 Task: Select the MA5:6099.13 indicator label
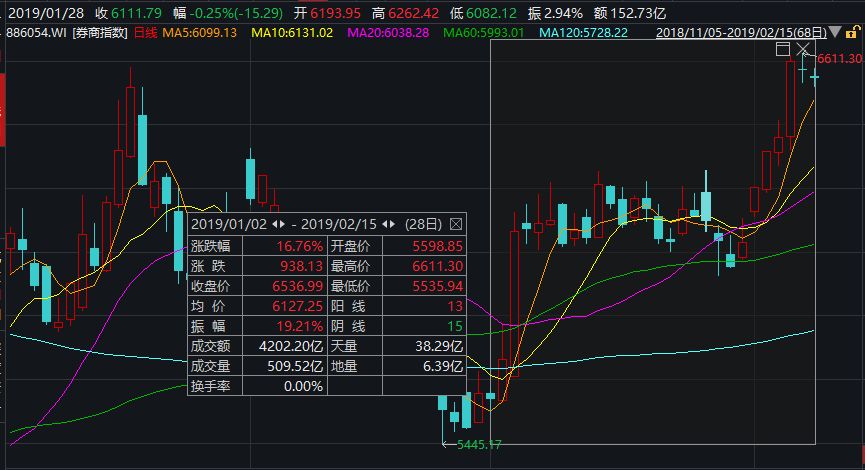[200, 33]
